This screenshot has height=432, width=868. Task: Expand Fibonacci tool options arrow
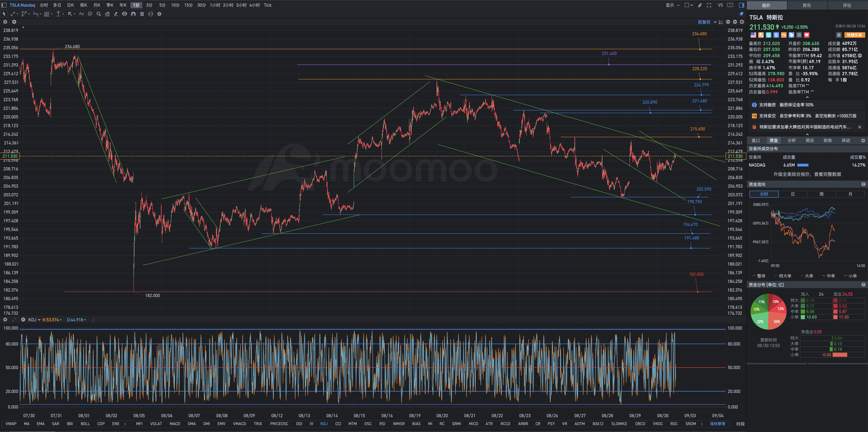(x=52, y=14)
